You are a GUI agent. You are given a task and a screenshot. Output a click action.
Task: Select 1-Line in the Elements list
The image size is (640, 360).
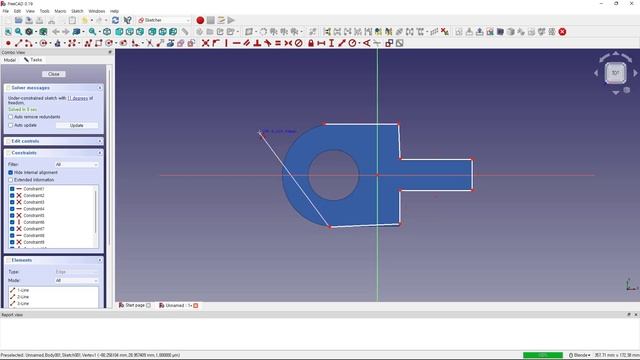click(23, 290)
